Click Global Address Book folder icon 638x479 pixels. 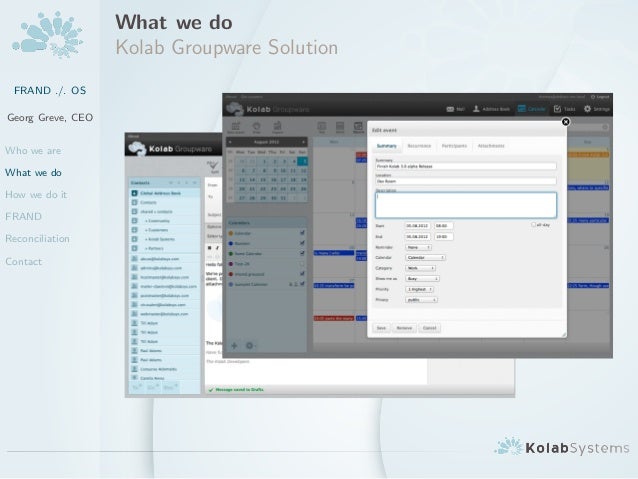tap(134, 193)
